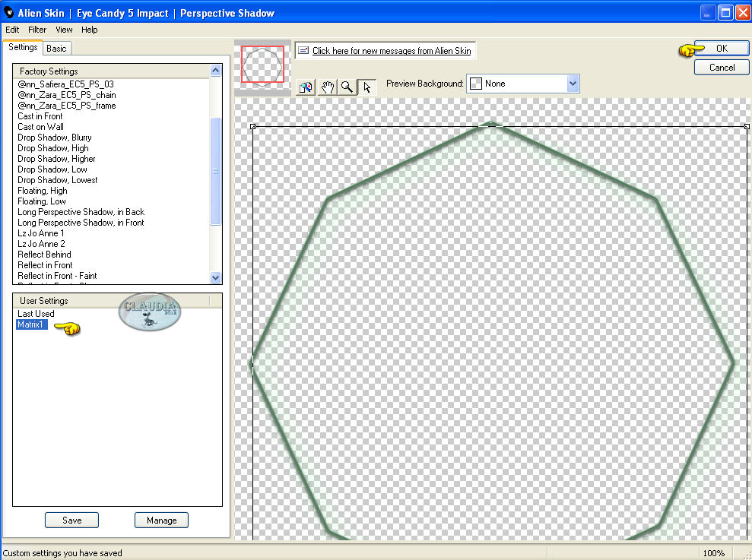Select the Lz Jo Anne 1 preset
The image size is (752, 560).
click(41, 233)
